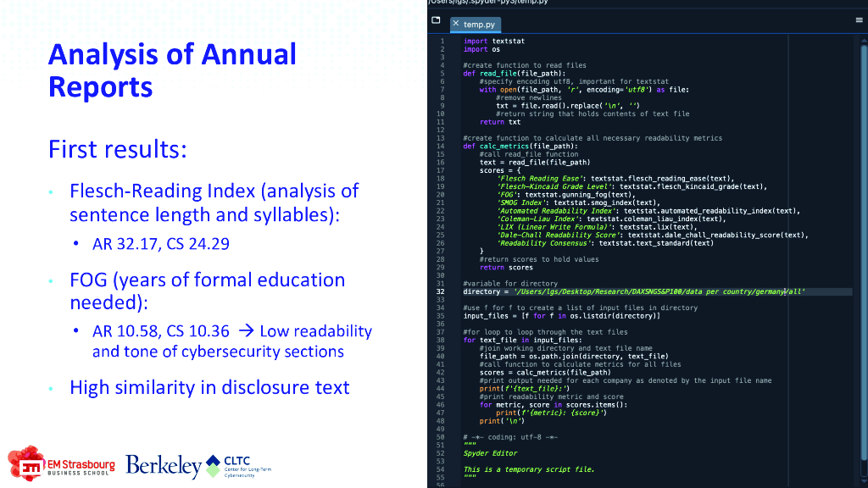Click the file path above the editor tab
This screenshot has height=488, width=868.
pos(487,3)
